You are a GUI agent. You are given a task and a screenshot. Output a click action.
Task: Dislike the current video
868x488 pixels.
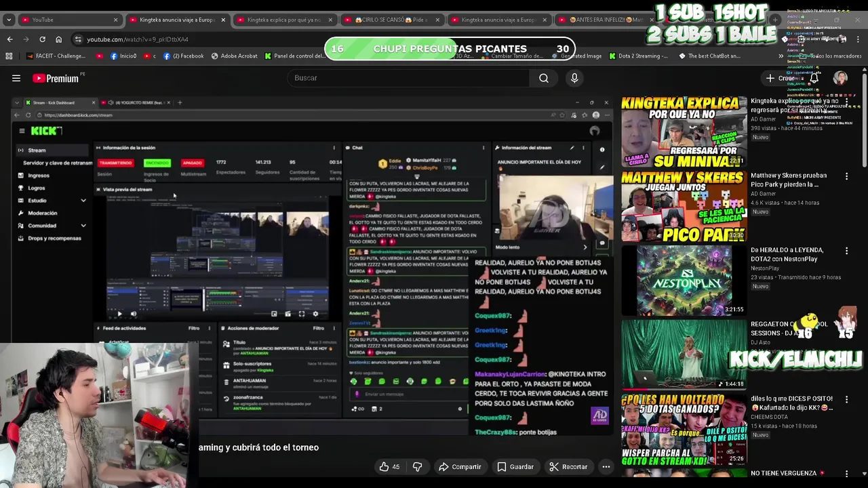[418, 466]
